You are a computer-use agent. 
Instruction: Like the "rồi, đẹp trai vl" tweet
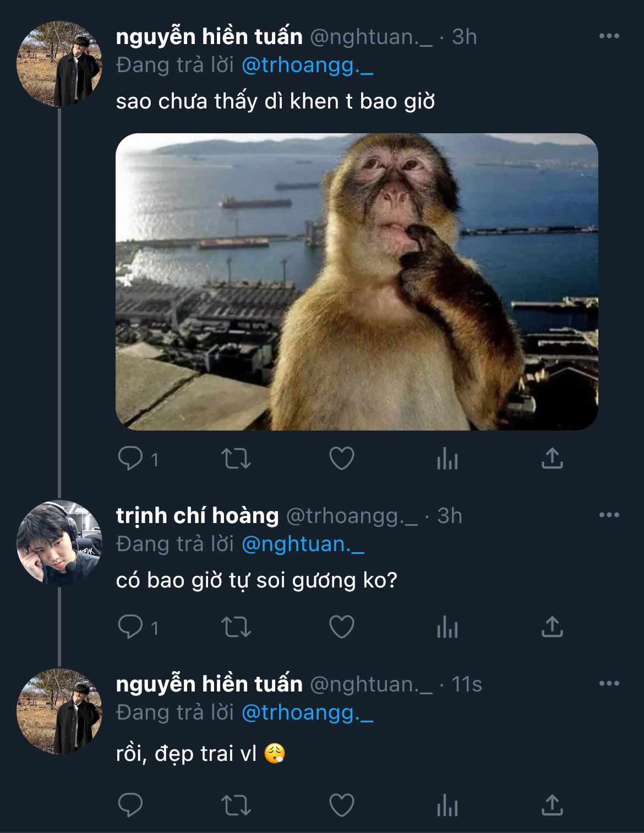pyautogui.click(x=341, y=805)
